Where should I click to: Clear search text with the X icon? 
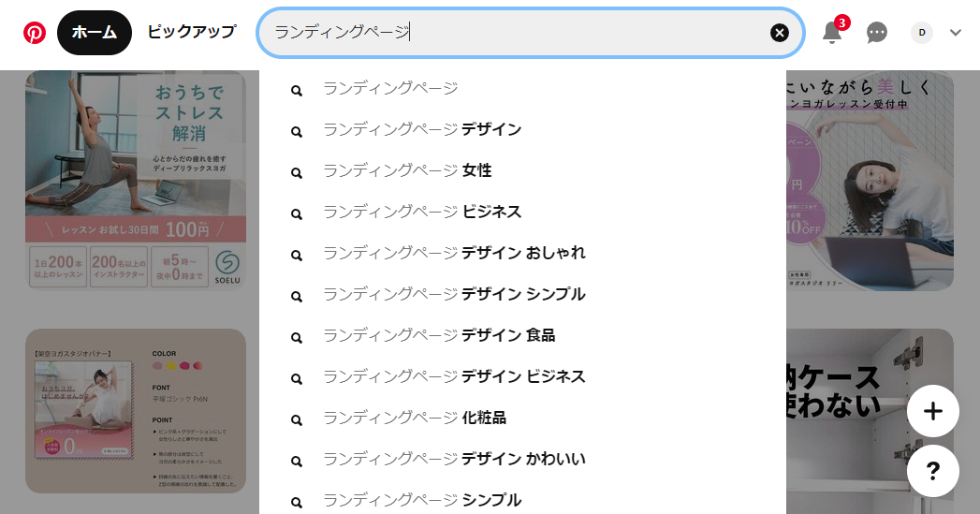click(780, 33)
